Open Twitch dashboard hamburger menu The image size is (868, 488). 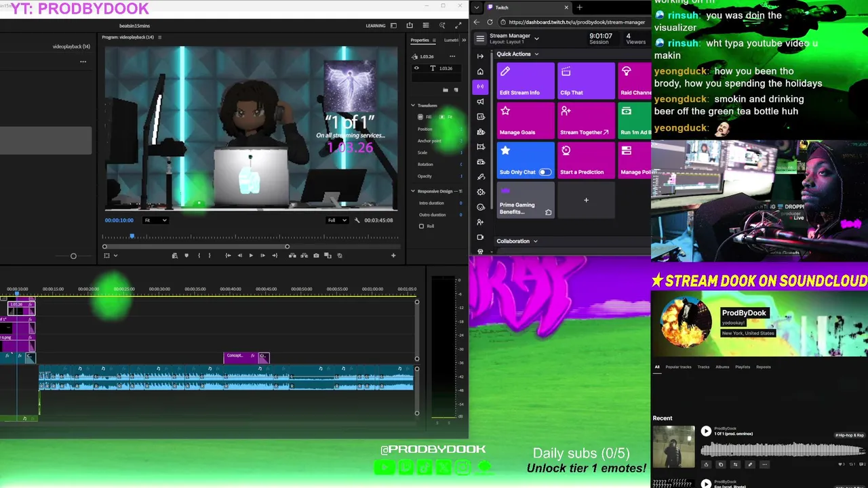point(480,39)
